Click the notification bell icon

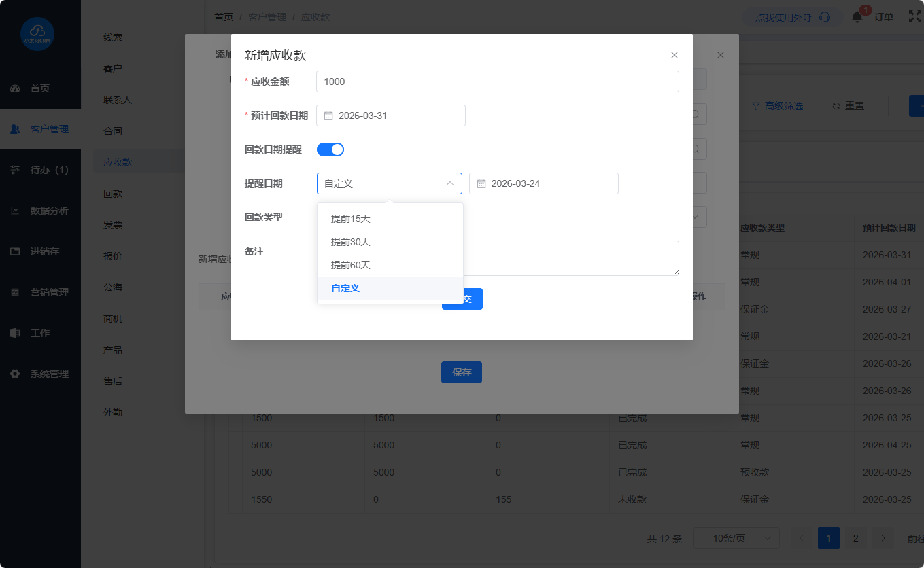(x=857, y=18)
